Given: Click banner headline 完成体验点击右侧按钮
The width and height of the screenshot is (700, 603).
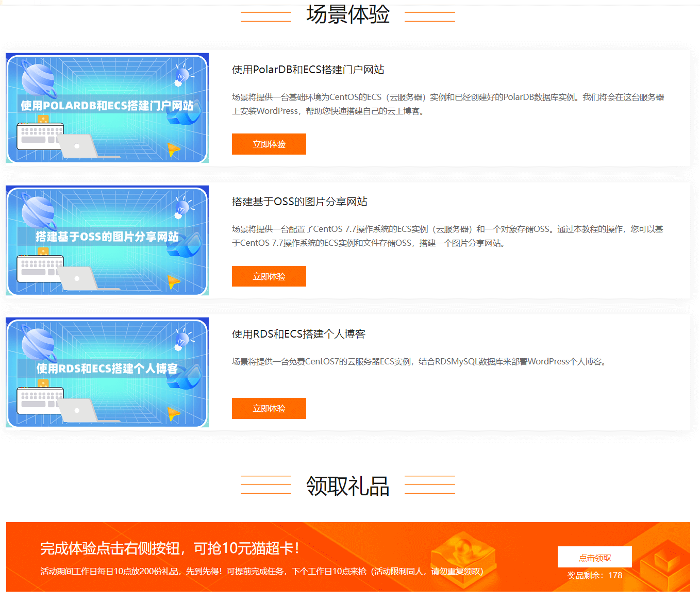Looking at the screenshot, I should pos(170,548).
